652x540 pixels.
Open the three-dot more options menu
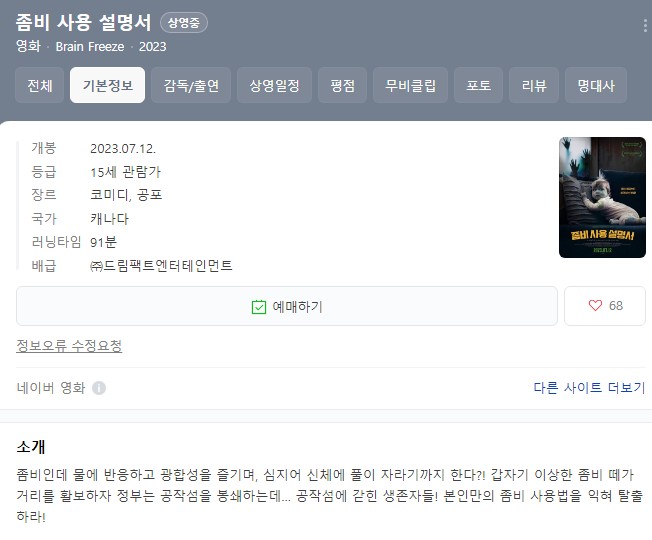coord(645,26)
